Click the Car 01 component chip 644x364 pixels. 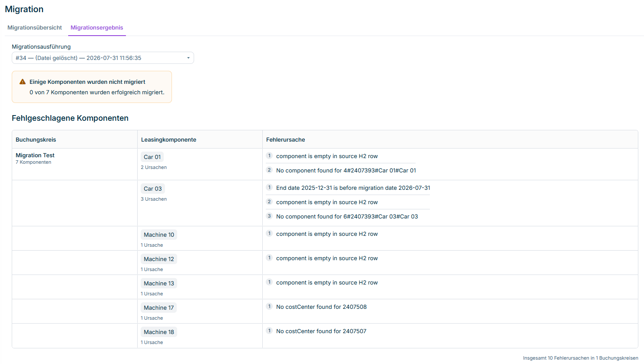152,157
